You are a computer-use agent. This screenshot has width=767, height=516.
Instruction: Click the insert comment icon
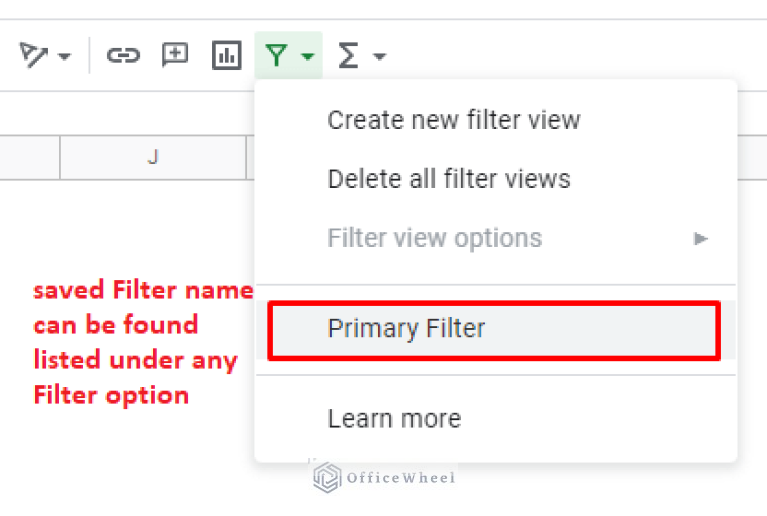click(x=175, y=55)
